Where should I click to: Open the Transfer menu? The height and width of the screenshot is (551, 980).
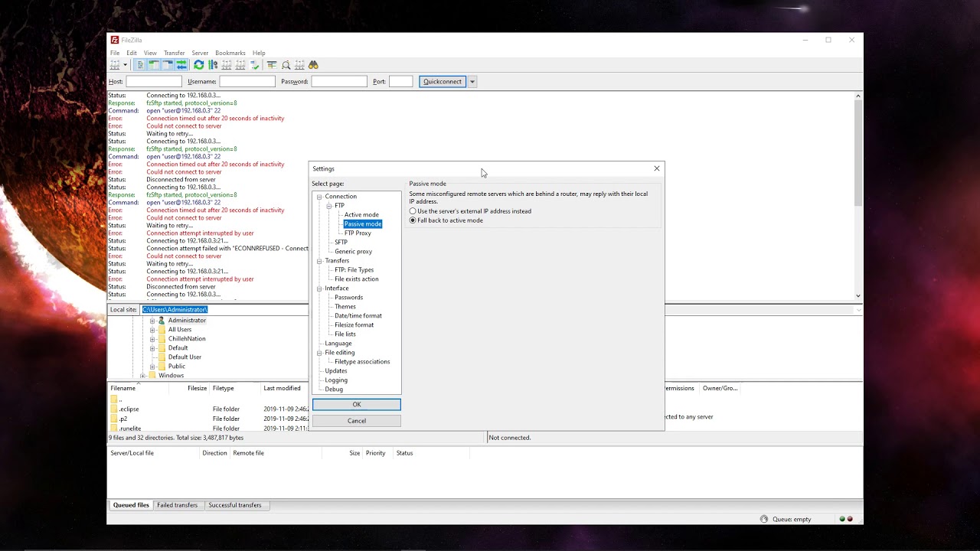point(174,53)
